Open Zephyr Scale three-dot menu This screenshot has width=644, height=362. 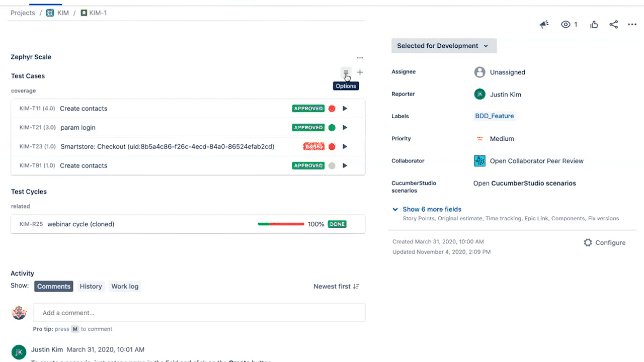coord(360,58)
